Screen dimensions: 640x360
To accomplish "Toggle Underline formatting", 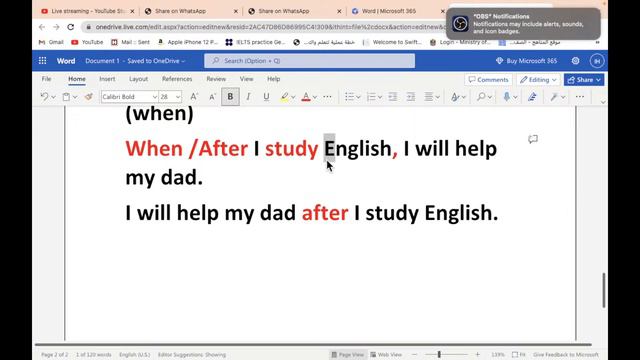I will [x=266, y=97].
